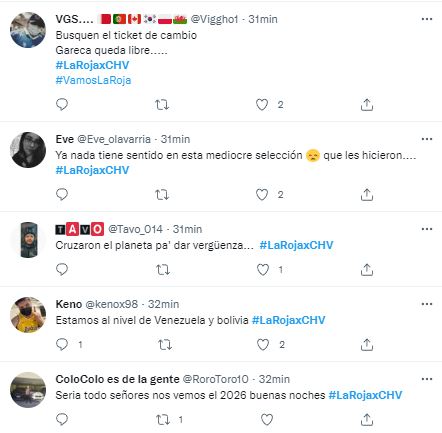Retweet the RoroToro10 tweet
Viewport: 442px width, 433px height.
tap(163, 419)
